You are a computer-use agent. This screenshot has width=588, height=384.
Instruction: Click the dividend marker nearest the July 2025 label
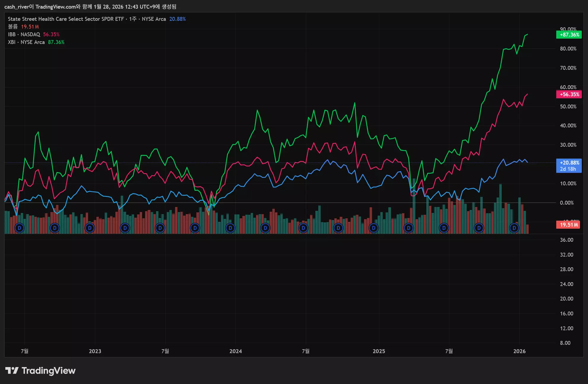(444, 228)
